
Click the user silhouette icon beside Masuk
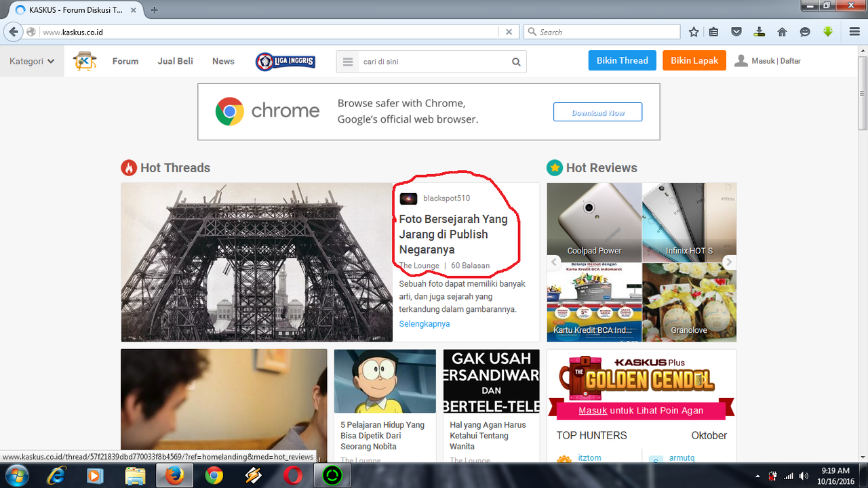click(741, 60)
